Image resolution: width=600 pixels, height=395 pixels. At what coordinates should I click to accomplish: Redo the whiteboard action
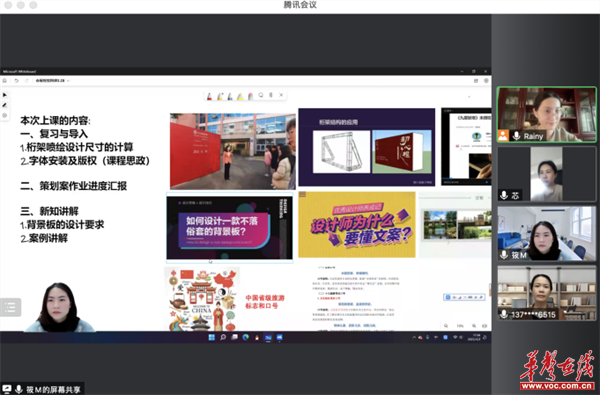(x=26, y=81)
